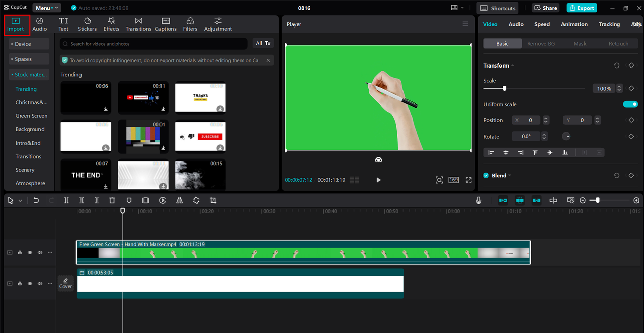
Task: Open the 16:9 aspect ratio selector
Action: click(454, 180)
